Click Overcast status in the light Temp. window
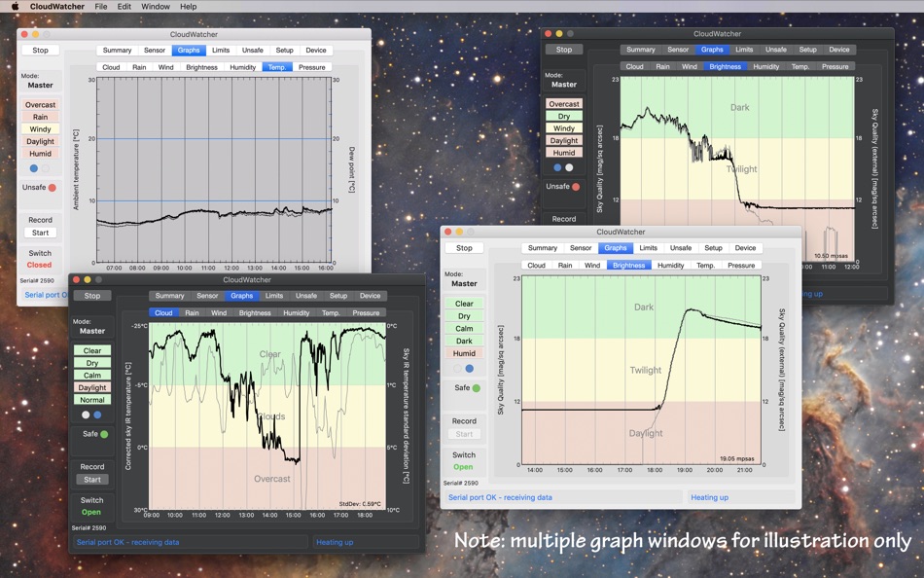The height and width of the screenshot is (578, 924). point(40,105)
